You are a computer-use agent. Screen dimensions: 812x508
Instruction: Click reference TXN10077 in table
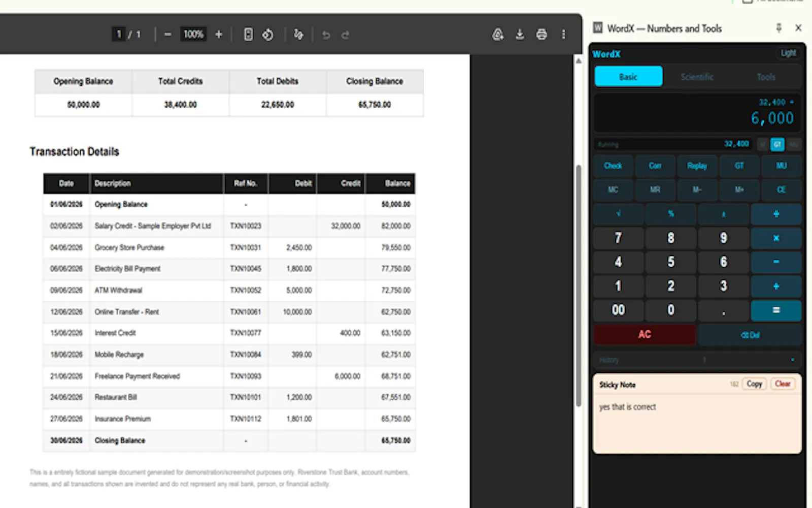(246, 333)
